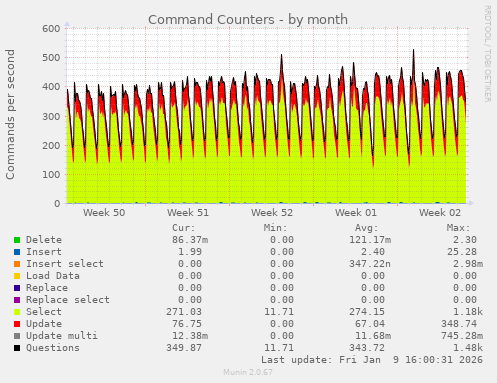497x383 pixels.
Task: Click the Commands per second axis label
Action: 10,114
